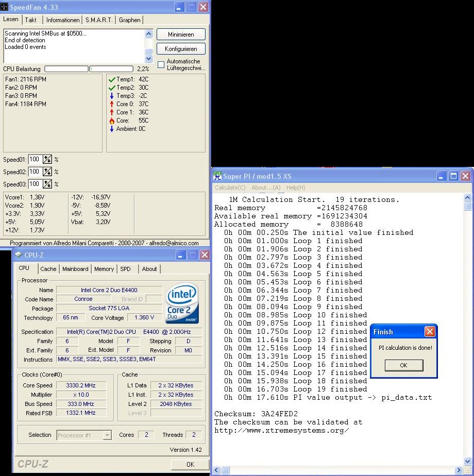Click the red up arrow beside Core 0
The width and height of the screenshot is (474, 476).
pos(112,104)
